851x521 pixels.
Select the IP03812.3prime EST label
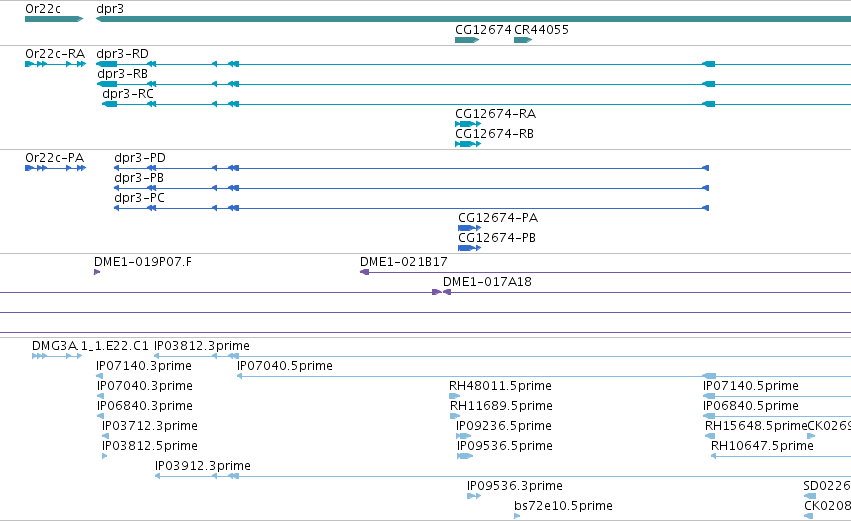tap(202, 346)
